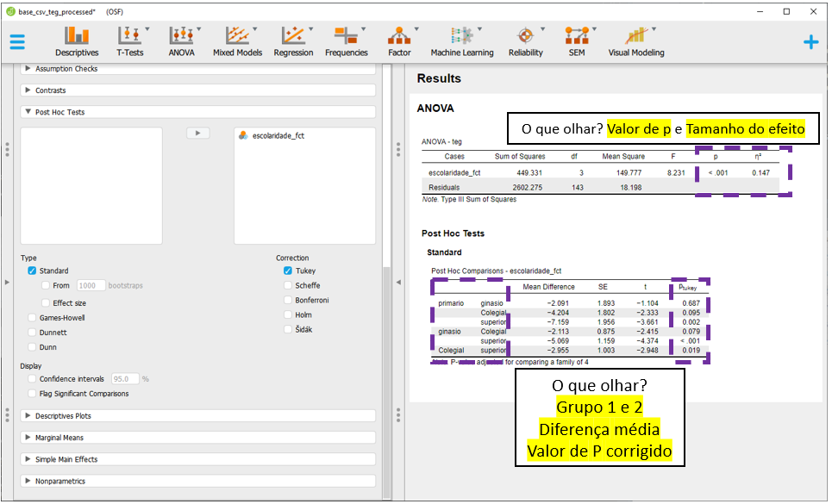832x504 pixels.
Task: Open the Frequencies module
Action: click(346, 41)
